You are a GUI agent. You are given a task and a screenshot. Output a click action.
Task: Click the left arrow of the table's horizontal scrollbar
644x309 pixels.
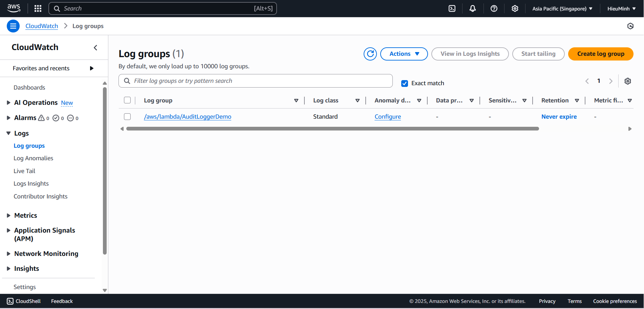click(122, 129)
